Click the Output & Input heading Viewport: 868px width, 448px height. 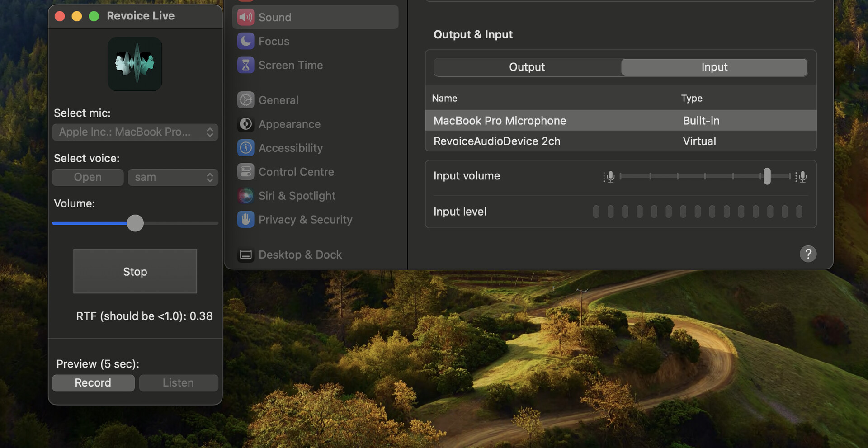(x=473, y=34)
